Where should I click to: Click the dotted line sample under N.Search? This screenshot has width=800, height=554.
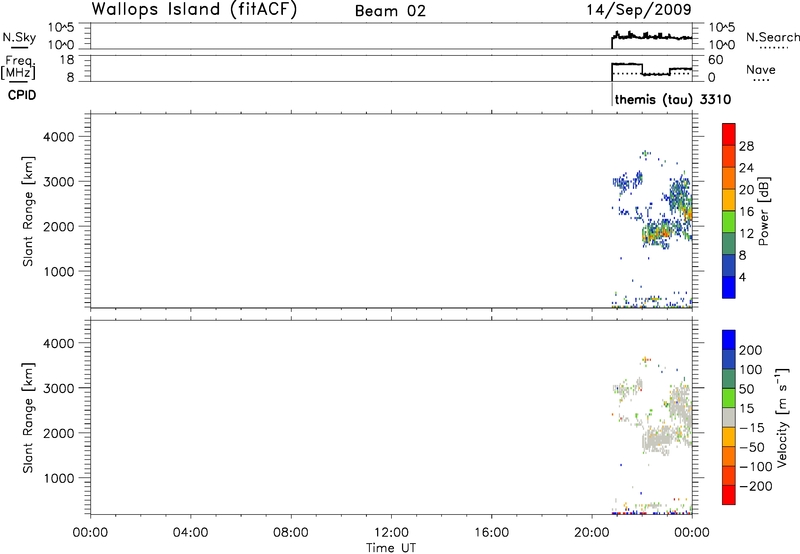pyautogui.click(x=774, y=48)
